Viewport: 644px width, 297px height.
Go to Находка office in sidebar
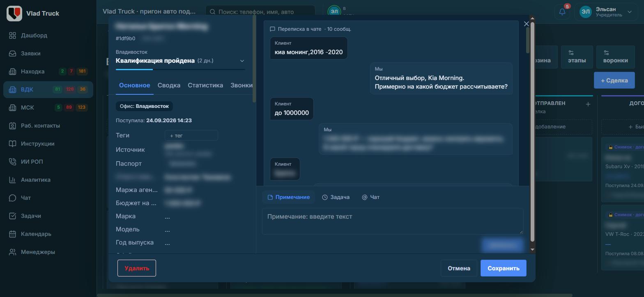coord(48,71)
